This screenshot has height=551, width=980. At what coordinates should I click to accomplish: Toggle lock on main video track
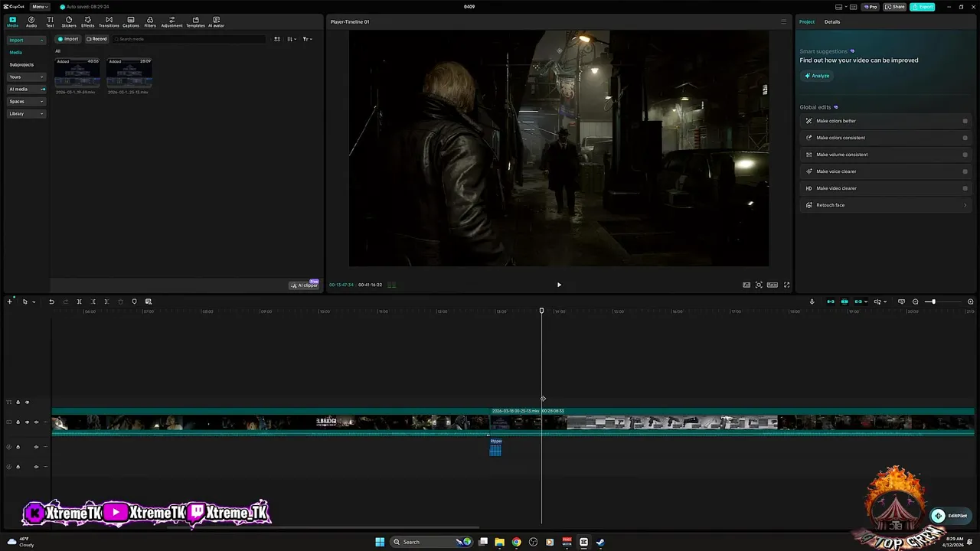18,422
